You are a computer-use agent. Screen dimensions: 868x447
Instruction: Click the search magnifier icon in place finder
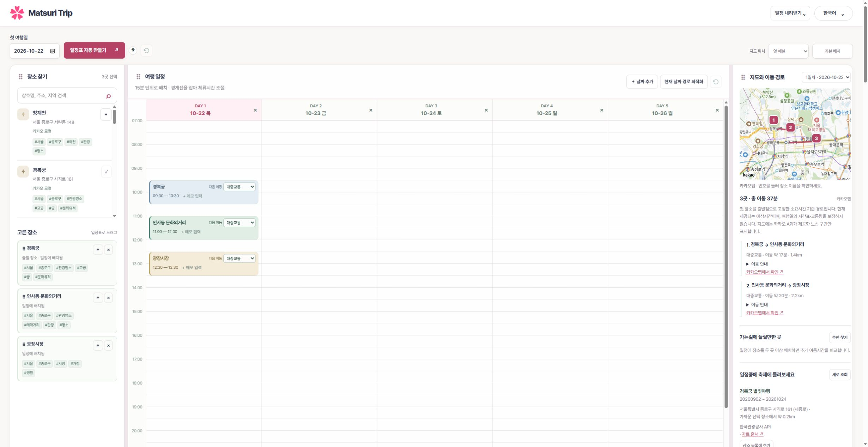(x=108, y=96)
